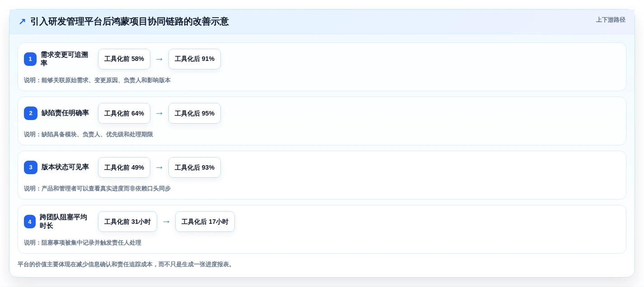The image size is (644, 287).
Task: Select the 工具化后 95% chip
Action: point(195,113)
